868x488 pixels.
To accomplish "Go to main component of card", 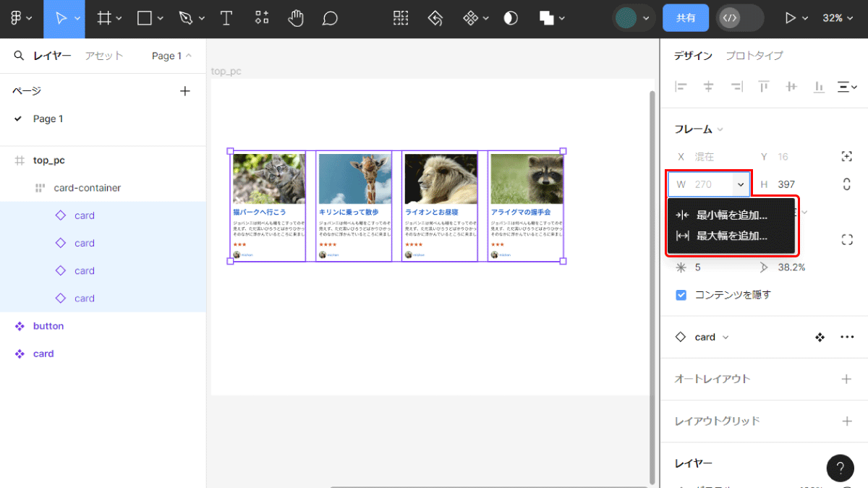I will pos(820,337).
